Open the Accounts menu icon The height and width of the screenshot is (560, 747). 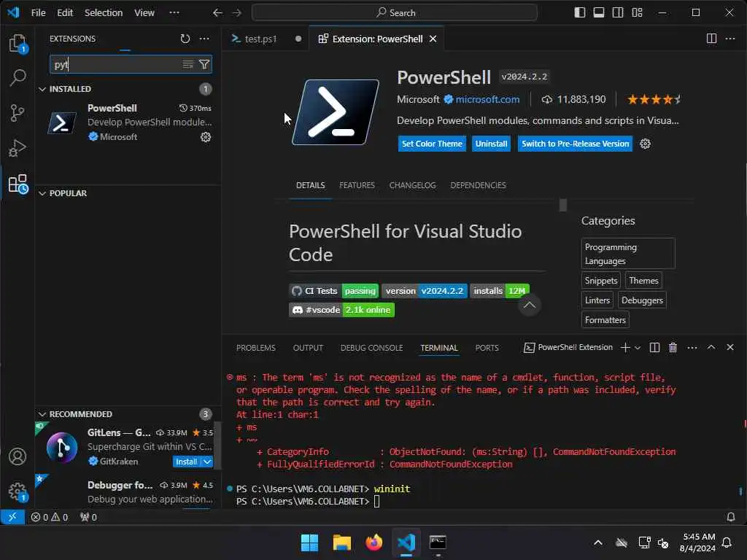(x=18, y=456)
